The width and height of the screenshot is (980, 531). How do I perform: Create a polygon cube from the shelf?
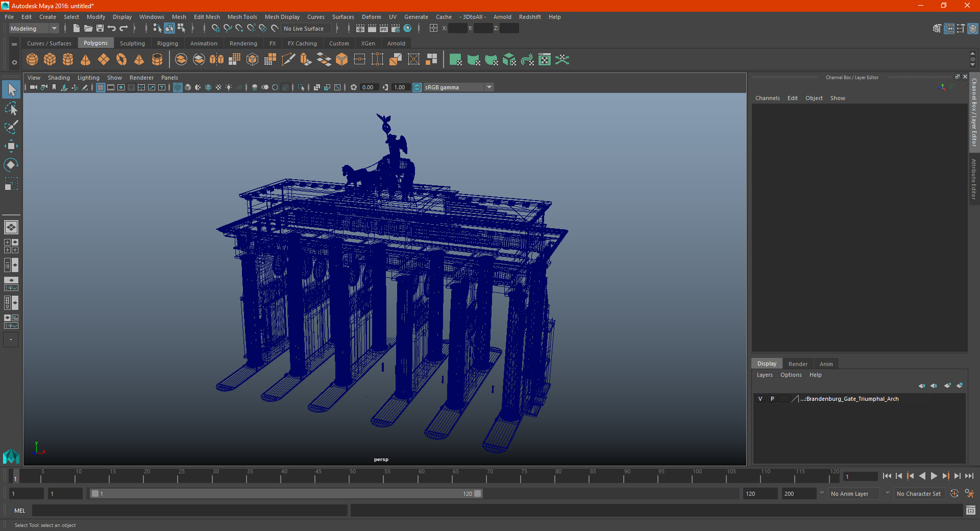click(x=50, y=60)
